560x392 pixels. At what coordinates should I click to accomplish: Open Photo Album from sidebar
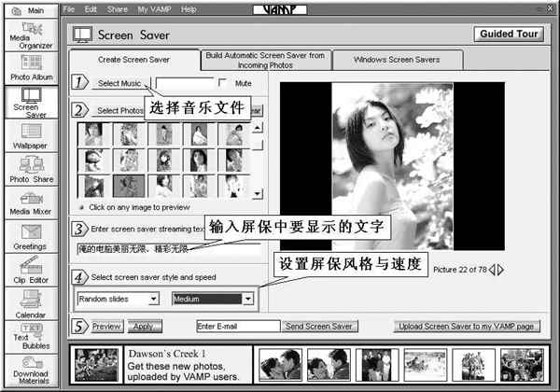(x=31, y=68)
